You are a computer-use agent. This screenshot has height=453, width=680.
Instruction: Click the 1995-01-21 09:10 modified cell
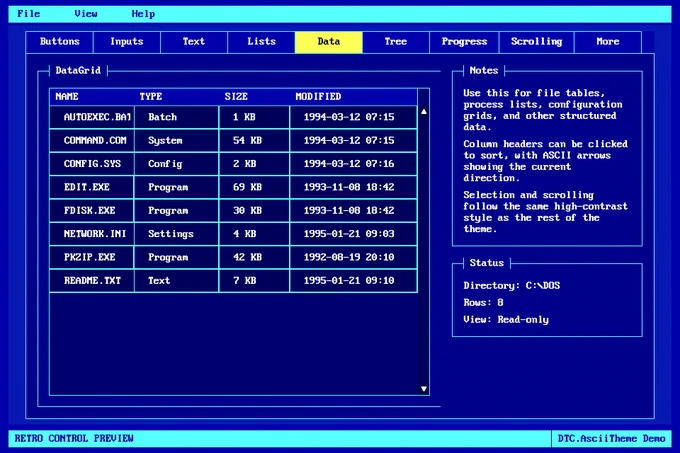click(x=353, y=281)
